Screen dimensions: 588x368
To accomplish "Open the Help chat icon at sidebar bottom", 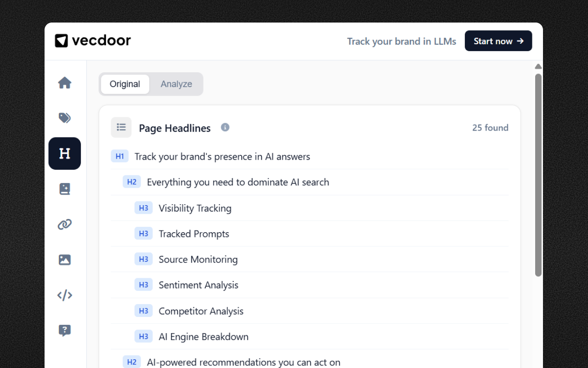I will [64, 330].
